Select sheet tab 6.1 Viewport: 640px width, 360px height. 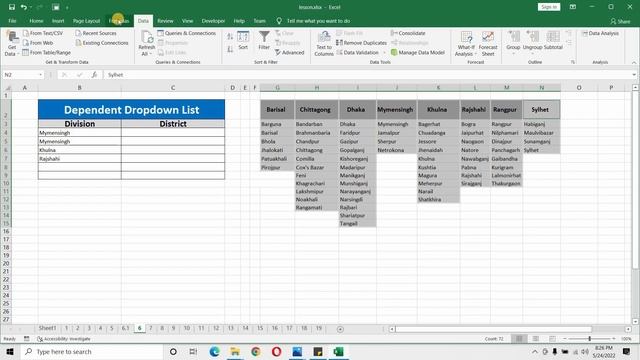coord(125,328)
